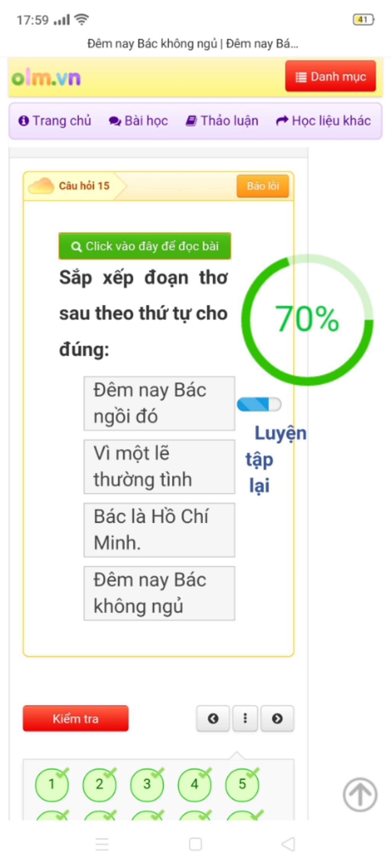Click the scroll-to-top arrow icon
This screenshot has height=868, width=391.
[360, 795]
